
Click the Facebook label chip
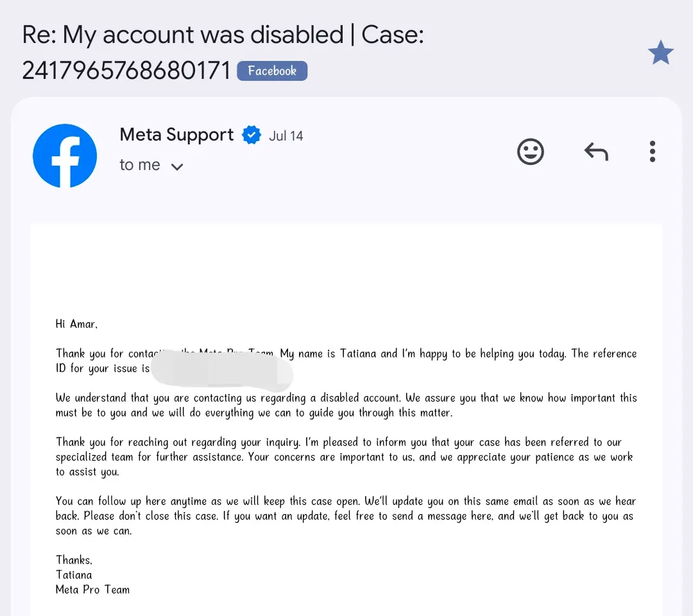click(x=272, y=71)
